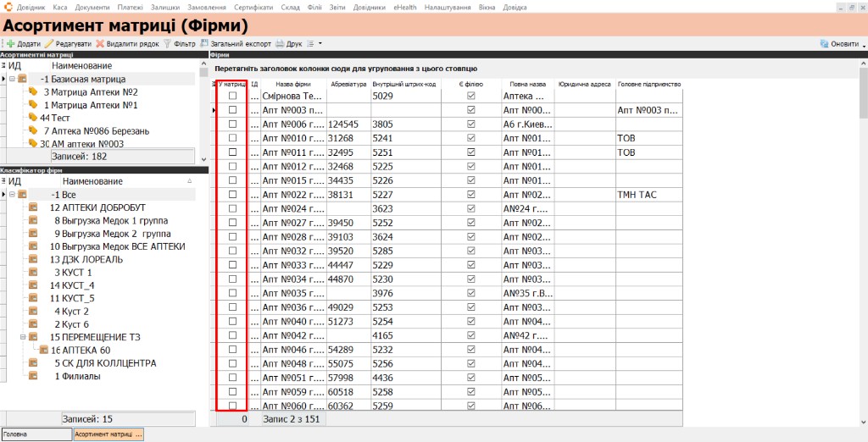Tick У матриці checkbox for Апт №022

click(x=232, y=194)
